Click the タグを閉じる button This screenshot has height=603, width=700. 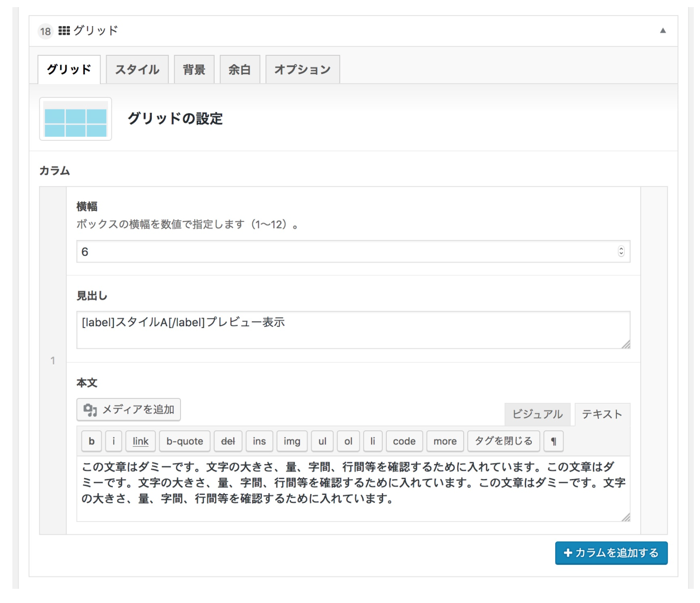[503, 441]
